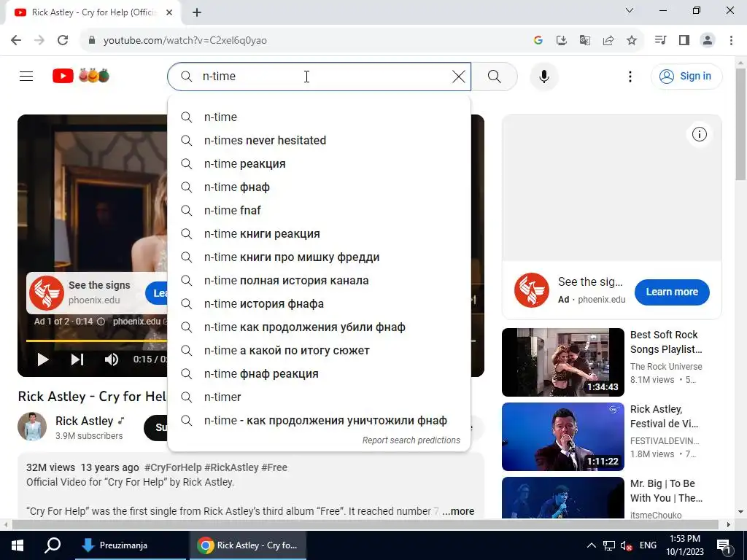This screenshot has height=560, width=747.
Task: Open the Windows Start menu
Action: pyautogui.click(x=18, y=545)
